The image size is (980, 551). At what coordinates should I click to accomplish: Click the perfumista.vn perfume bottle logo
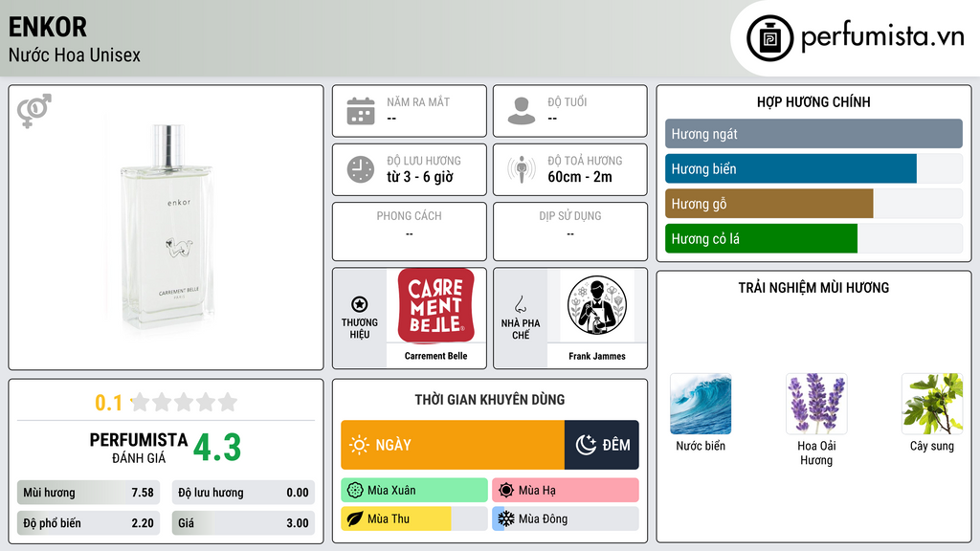769,38
